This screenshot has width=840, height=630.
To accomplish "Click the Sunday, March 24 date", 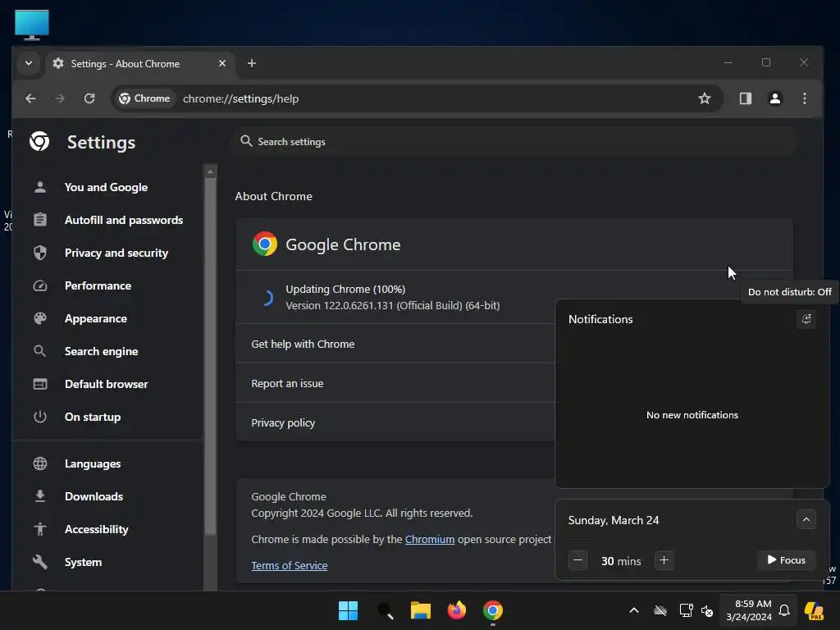I will (x=614, y=520).
